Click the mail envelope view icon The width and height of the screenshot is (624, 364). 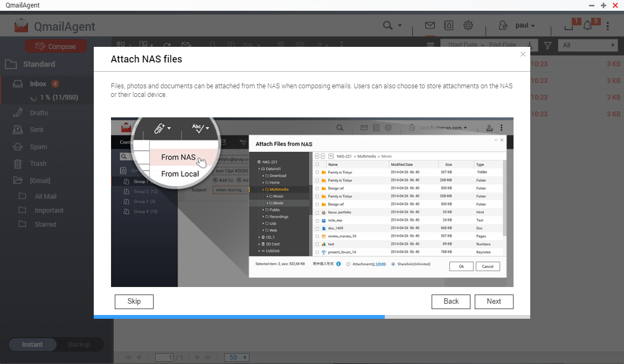[429, 25]
